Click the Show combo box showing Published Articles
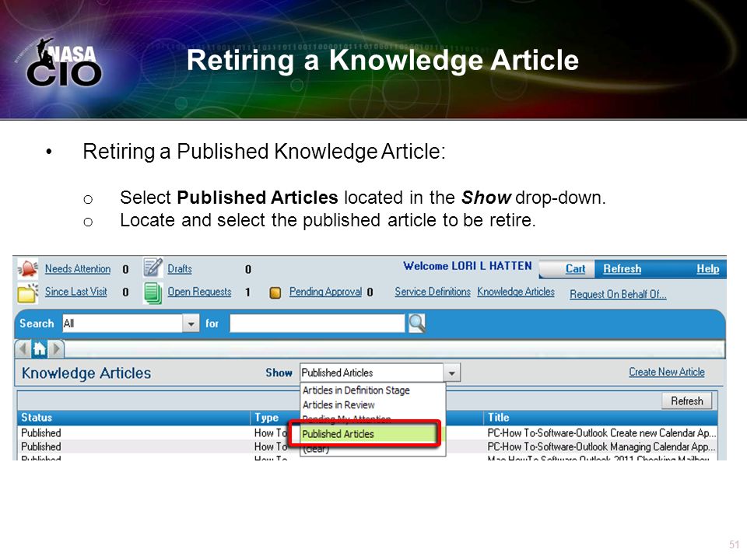Image resolution: width=747 pixels, height=560 pixels. (x=372, y=373)
